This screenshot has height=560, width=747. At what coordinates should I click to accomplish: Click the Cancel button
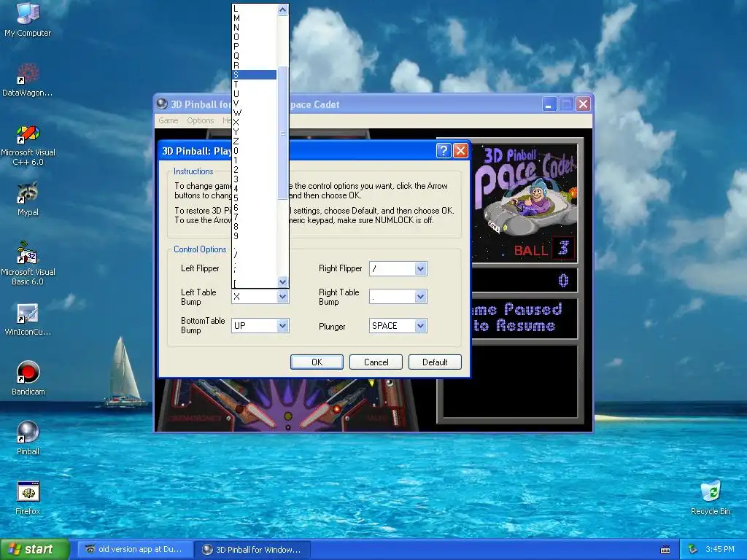[x=376, y=362]
